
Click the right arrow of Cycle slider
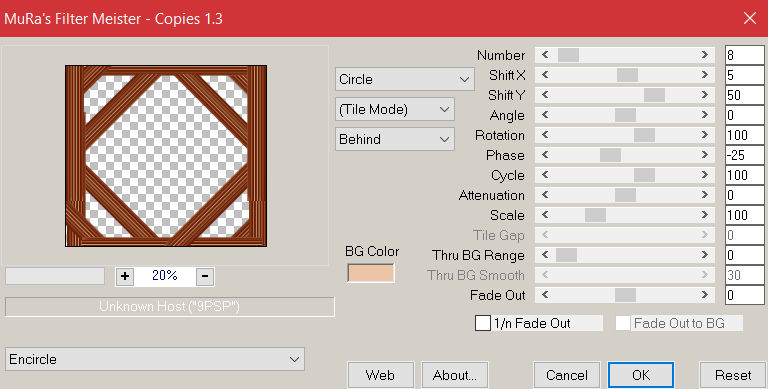click(705, 175)
